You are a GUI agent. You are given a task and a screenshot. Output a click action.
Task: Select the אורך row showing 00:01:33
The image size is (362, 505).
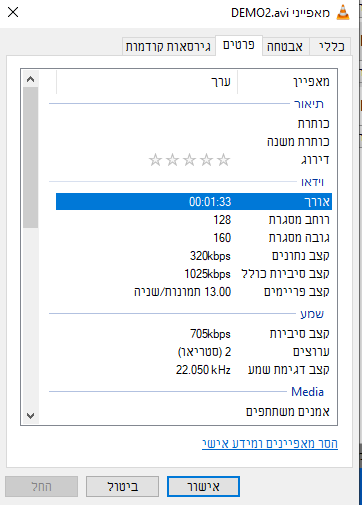click(194, 201)
